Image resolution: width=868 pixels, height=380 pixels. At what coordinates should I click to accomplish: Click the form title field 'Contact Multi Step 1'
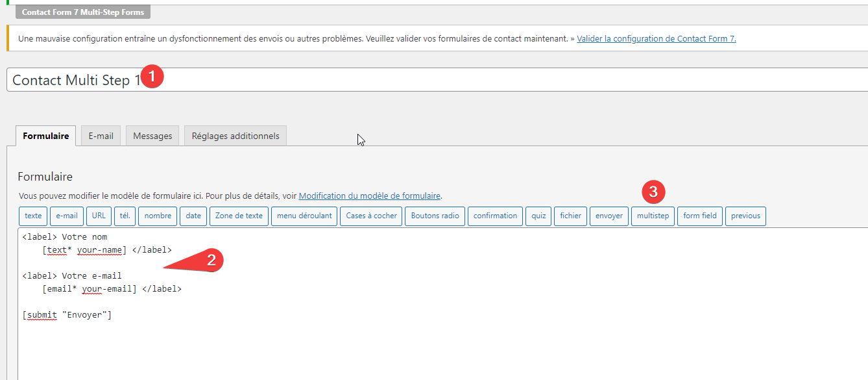(389, 80)
